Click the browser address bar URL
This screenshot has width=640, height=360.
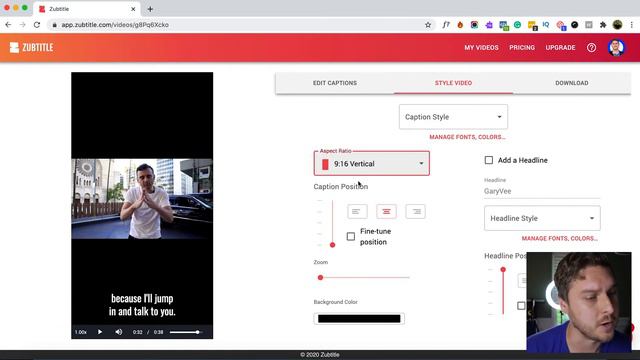point(115,25)
